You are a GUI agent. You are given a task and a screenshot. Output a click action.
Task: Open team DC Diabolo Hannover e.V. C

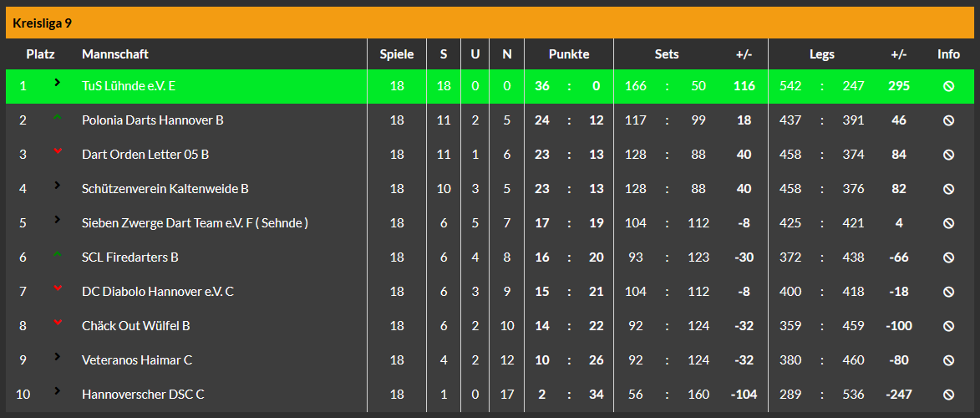tap(158, 292)
